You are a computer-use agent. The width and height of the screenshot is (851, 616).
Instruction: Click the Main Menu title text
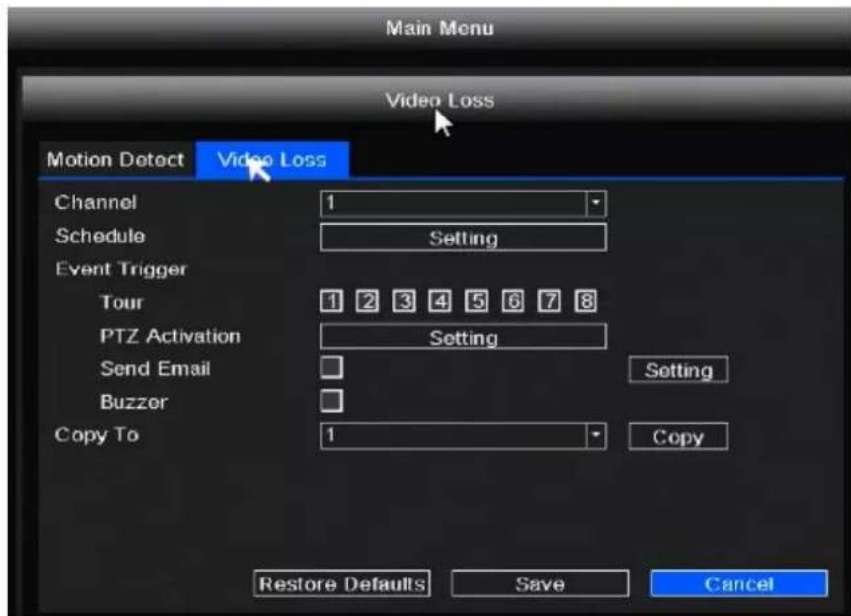pyautogui.click(x=439, y=28)
